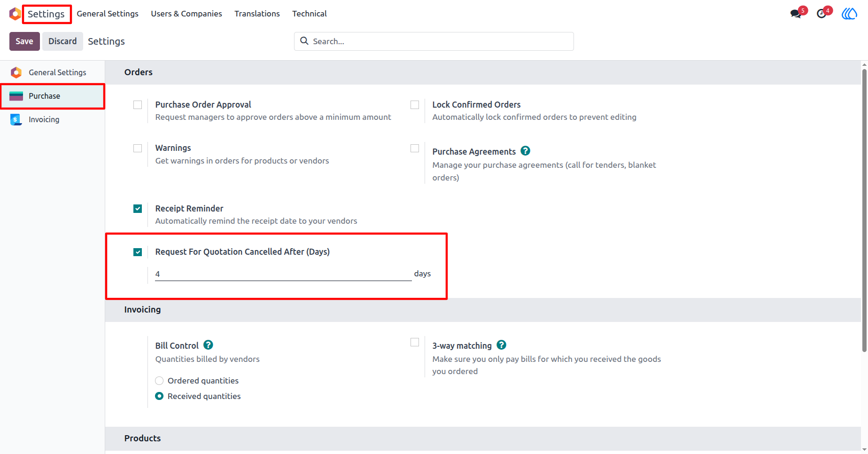Open the Technical menu
The height and width of the screenshot is (454, 868).
[310, 14]
